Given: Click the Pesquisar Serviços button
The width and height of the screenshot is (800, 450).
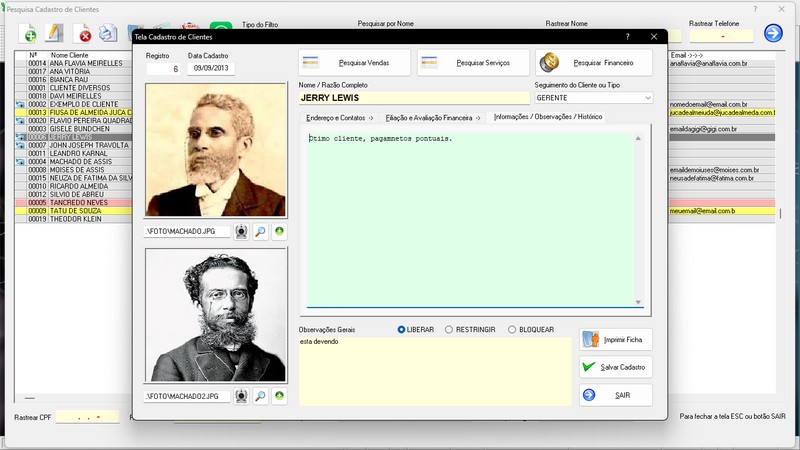Looking at the screenshot, I should (x=473, y=63).
